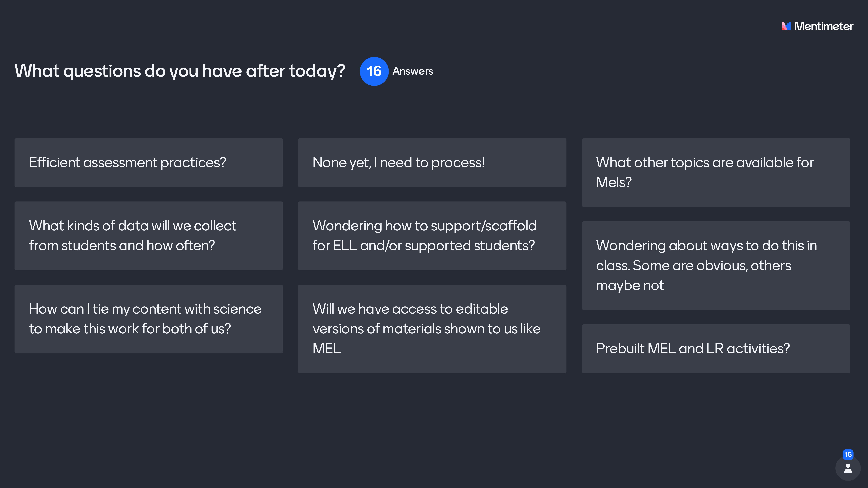Click the support/scaffold for ELL card

[x=432, y=236]
